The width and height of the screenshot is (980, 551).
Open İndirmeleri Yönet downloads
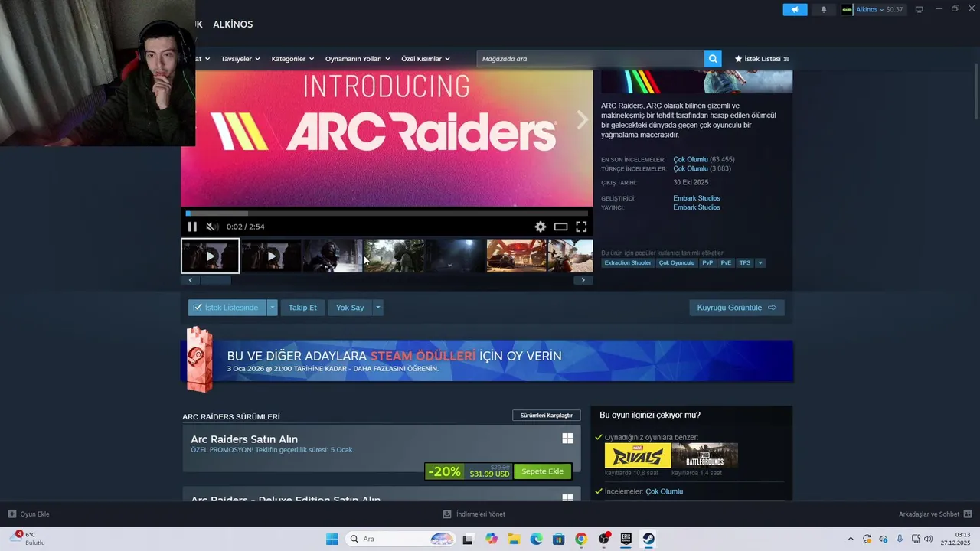click(474, 514)
